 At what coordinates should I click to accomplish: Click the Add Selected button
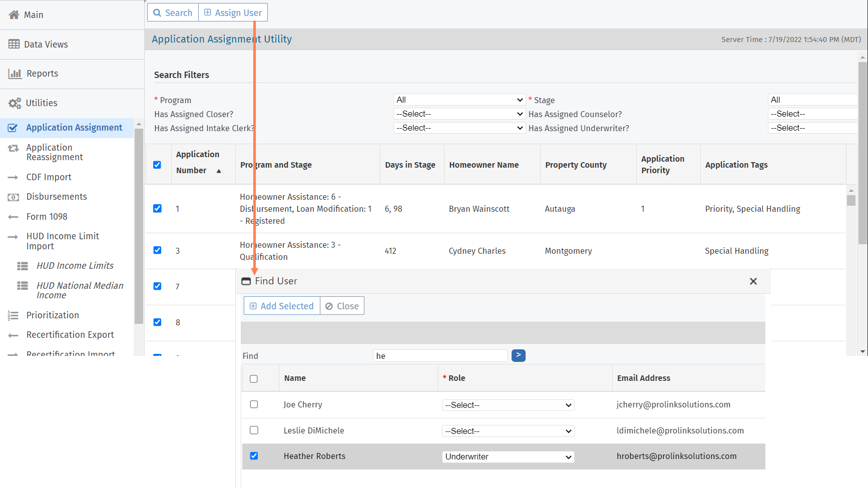point(282,306)
